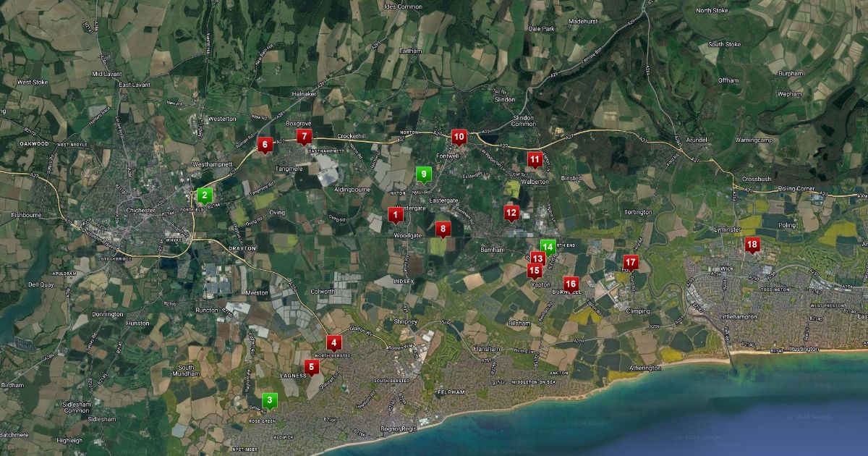Open red marker 15 at Yapton
The image size is (868, 456).
point(535,271)
